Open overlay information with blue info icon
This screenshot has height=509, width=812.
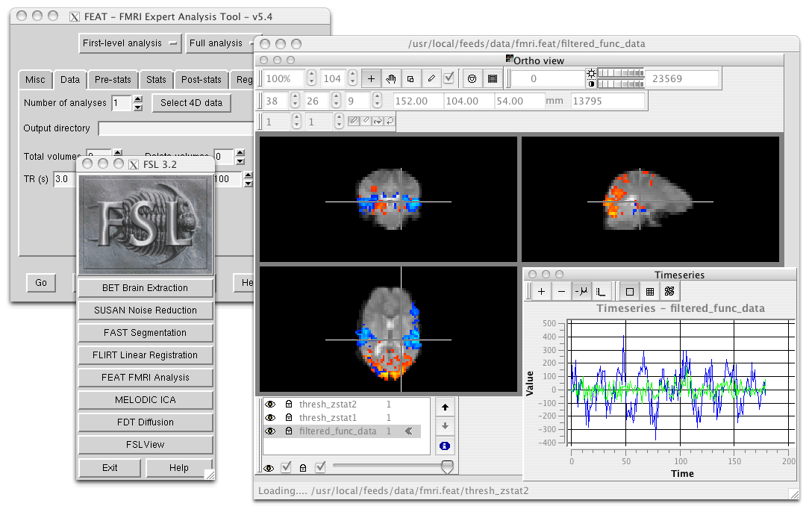(x=445, y=446)
